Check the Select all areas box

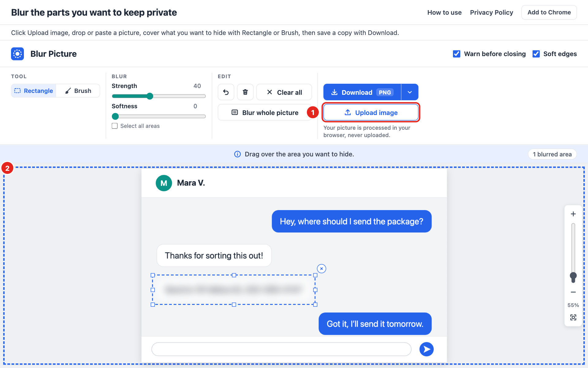pyautogui.click(x=115, y=126)
